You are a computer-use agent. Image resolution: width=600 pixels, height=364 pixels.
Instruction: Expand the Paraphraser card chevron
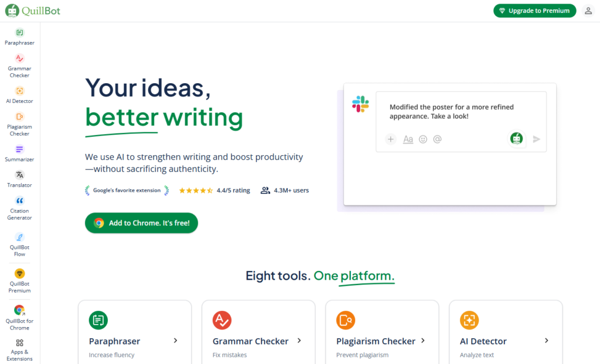(175, 341)
